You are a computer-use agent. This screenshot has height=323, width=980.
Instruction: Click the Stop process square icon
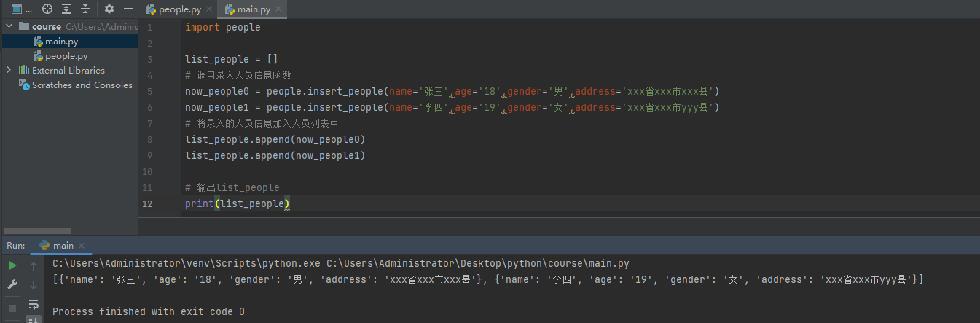pyautogui.click(x=12, y=308)
